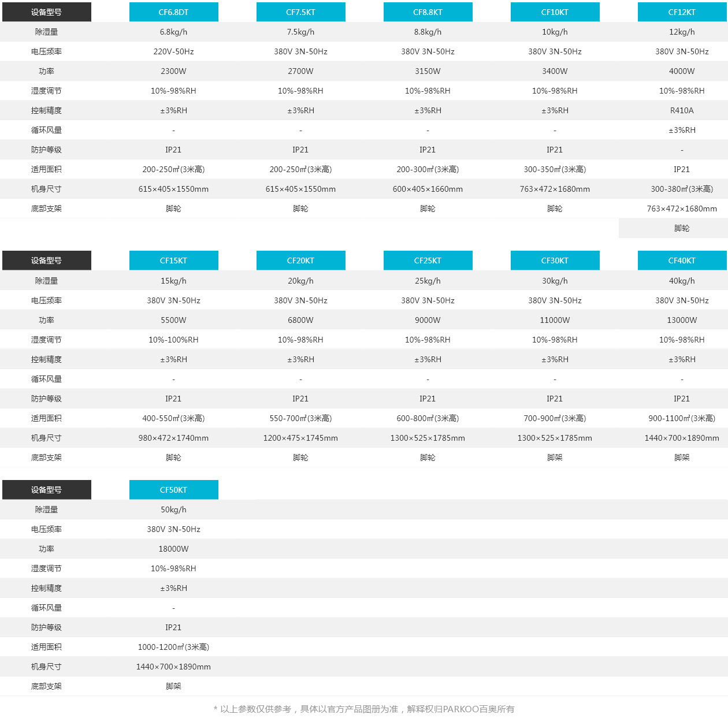Click the 220V-50Hz voltage cell
Screen dimensions: 728x718
[173, 51]
